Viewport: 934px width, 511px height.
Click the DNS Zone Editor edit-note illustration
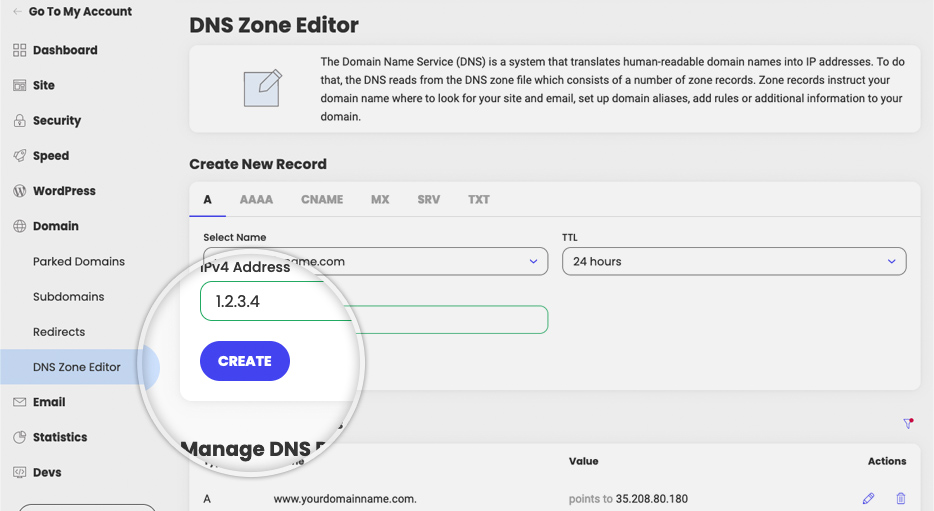pyautogui.click(x=263, y=88)
